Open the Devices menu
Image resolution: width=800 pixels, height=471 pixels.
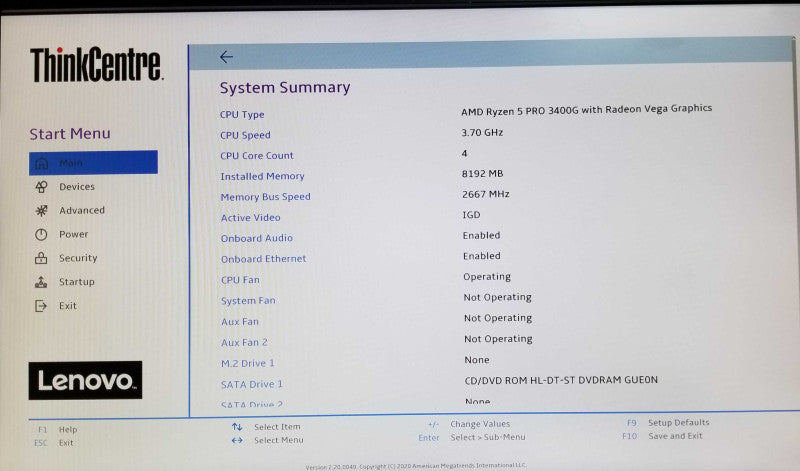pos(77,187)
